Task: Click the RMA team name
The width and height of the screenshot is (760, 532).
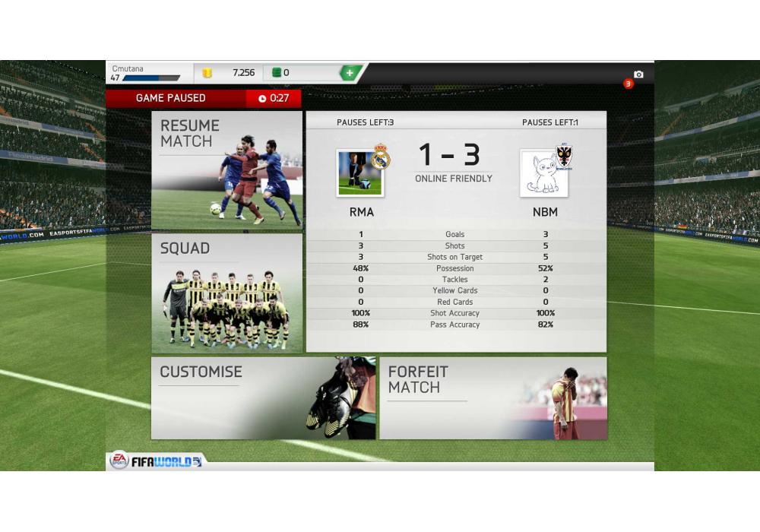Action: click(x=362, y=212)
